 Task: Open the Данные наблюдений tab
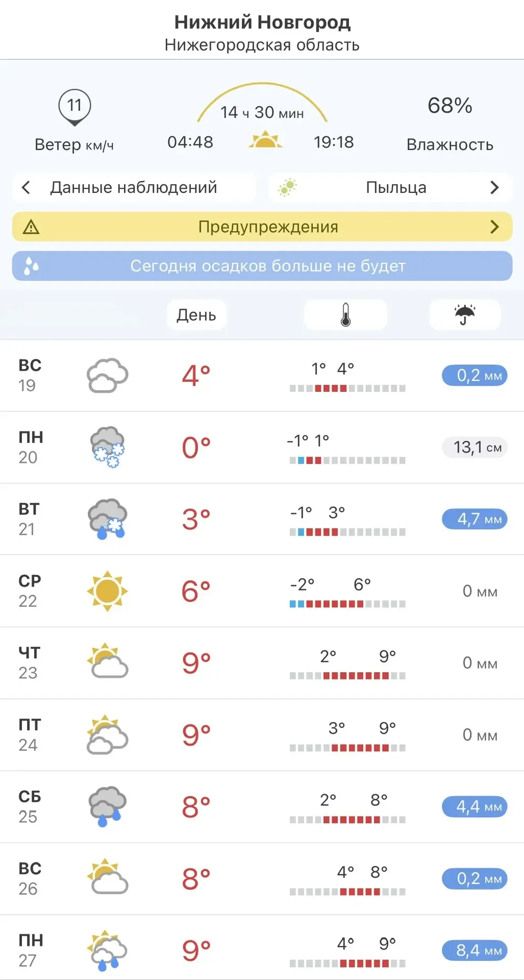134,188
